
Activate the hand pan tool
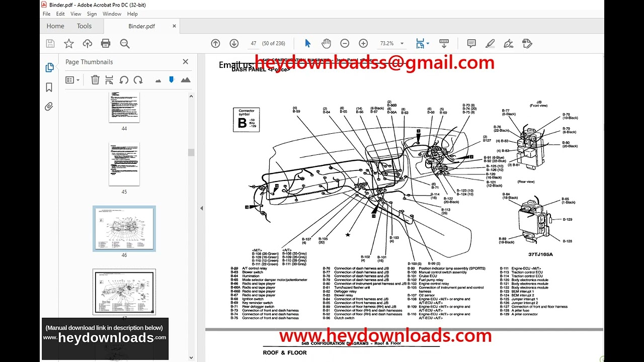pyautogui.click(x=326, y=44)
